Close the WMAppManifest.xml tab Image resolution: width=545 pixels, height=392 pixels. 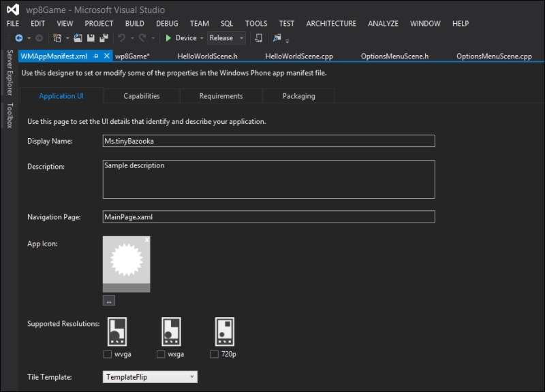[x=107, y=56]
